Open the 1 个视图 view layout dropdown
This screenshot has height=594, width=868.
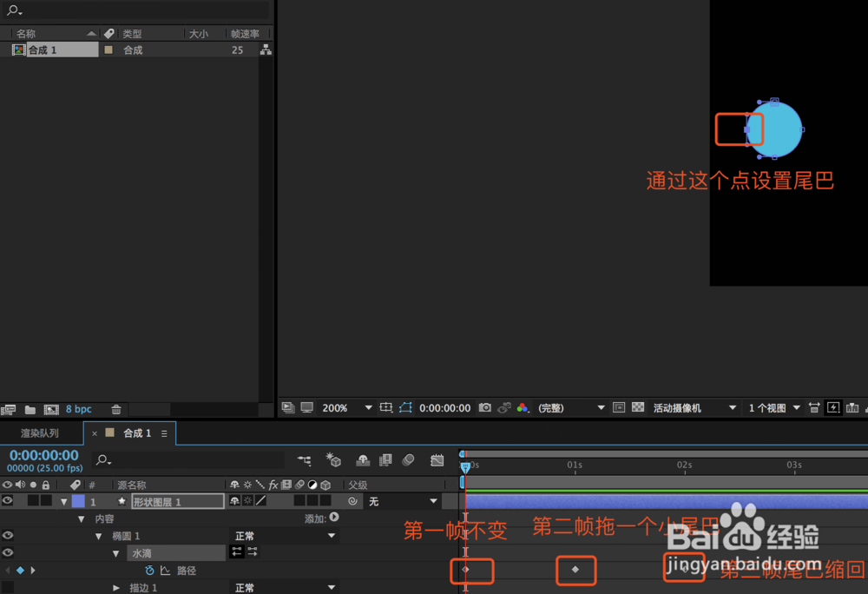click(774, 408)
